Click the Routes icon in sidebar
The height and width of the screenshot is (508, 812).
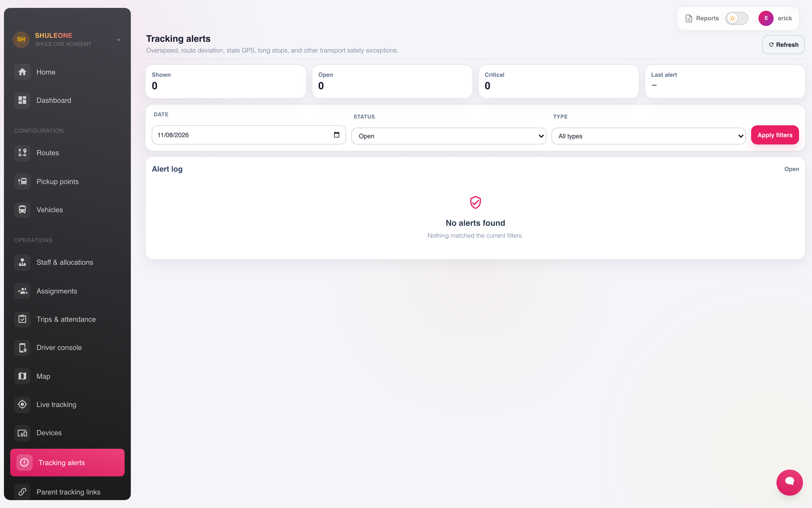coord(22,153)
